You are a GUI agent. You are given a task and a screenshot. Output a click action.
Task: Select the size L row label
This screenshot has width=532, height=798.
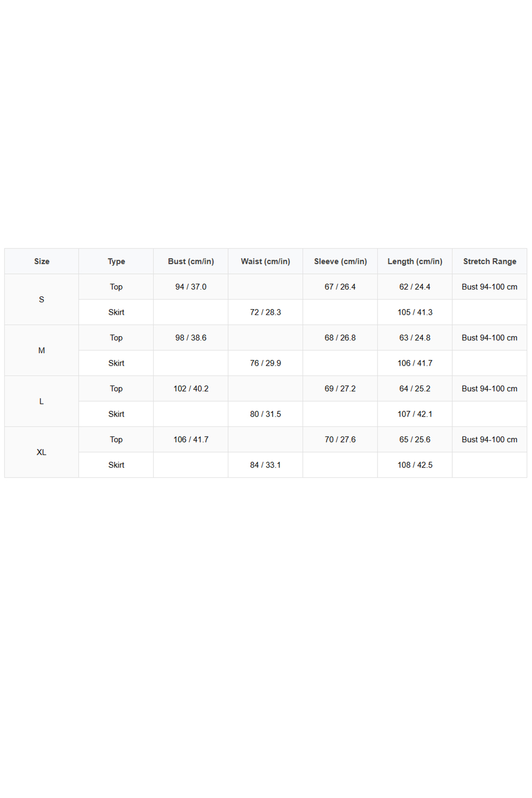pos(42,401)
